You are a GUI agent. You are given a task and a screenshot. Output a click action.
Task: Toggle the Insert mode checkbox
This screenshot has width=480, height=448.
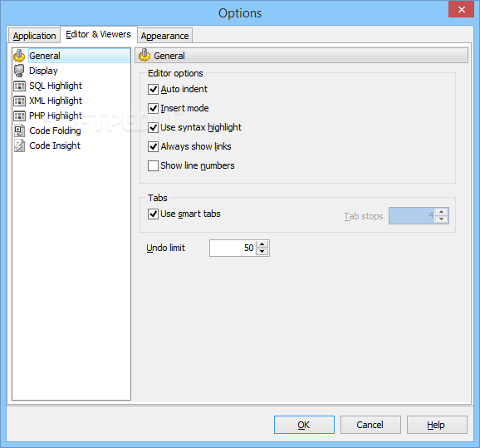(153, 108)
